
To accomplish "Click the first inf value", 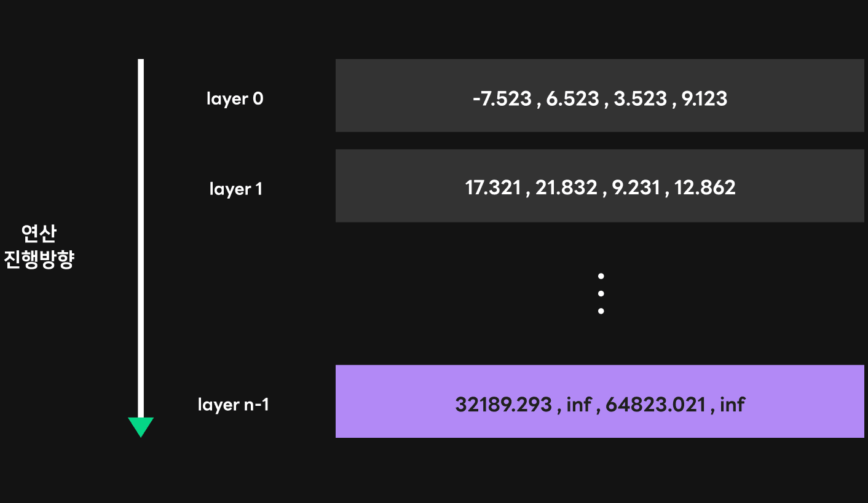I will point(579,404).
